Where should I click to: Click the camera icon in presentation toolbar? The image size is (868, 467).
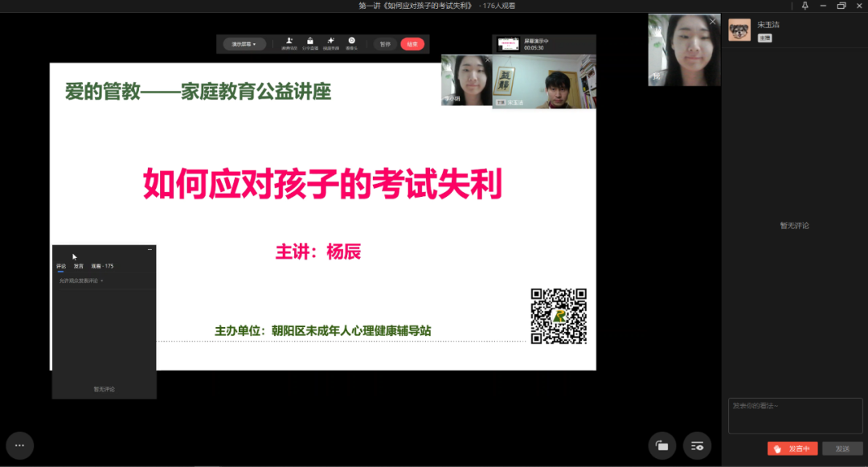pyautogui.click(x=351, y=43)
